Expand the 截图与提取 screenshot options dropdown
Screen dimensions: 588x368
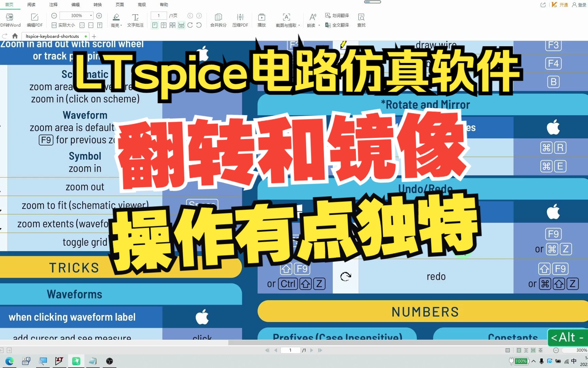[x=299, y=25]
